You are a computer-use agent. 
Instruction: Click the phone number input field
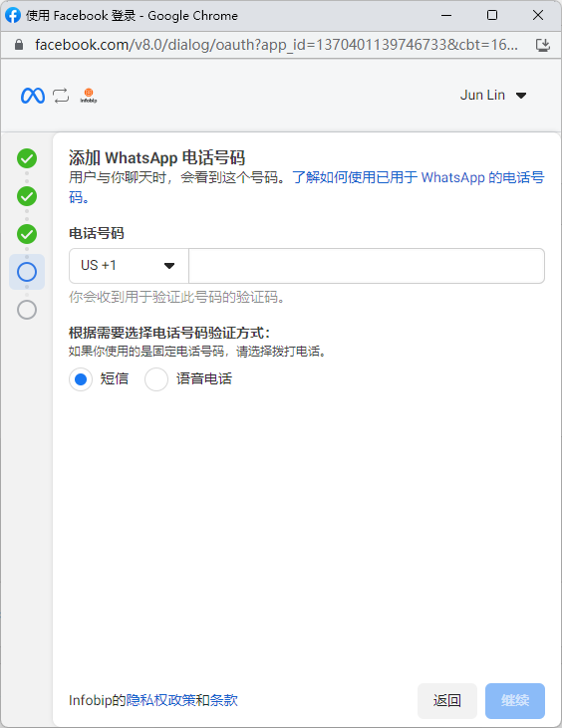[367, 266]
